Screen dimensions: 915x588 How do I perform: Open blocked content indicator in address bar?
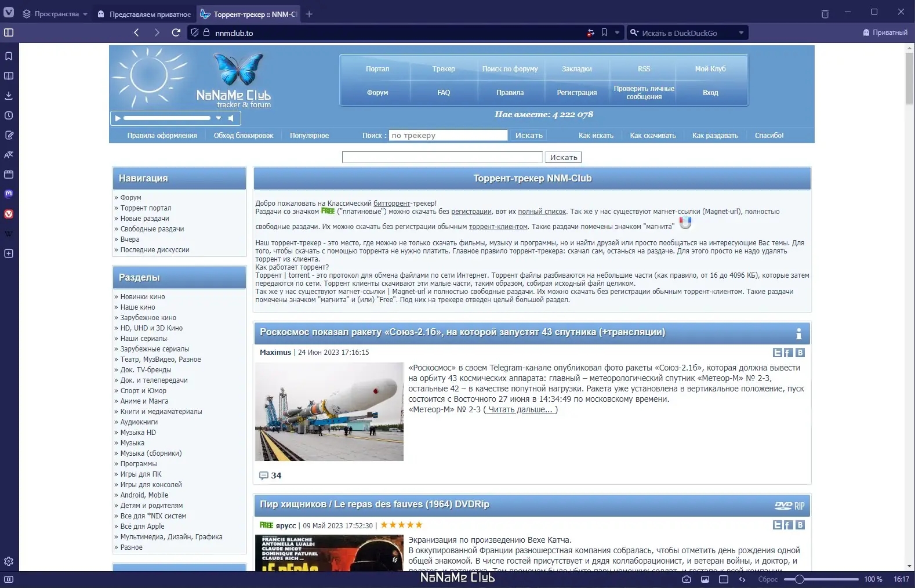point(590,32)
